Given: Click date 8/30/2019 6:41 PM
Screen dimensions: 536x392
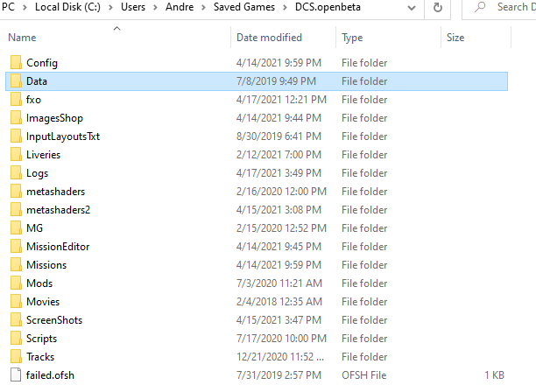Looking at the screenshot, I should [279, 136].
